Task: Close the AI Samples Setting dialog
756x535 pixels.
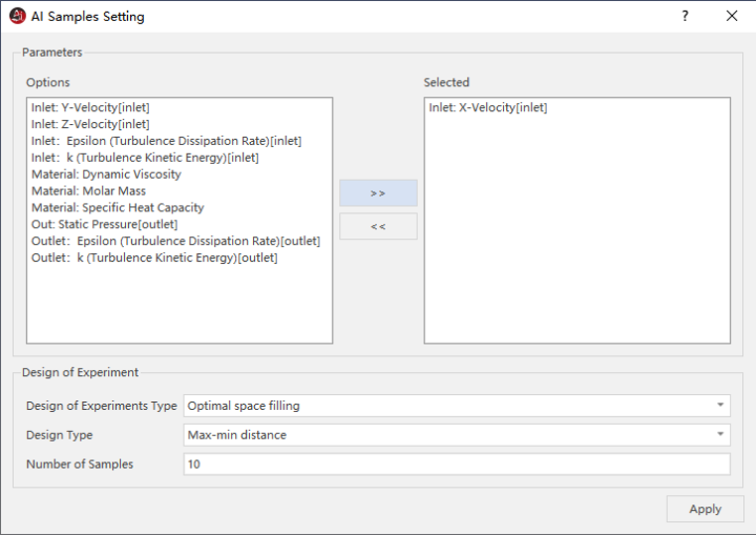Action: click(x=731, y=16)
